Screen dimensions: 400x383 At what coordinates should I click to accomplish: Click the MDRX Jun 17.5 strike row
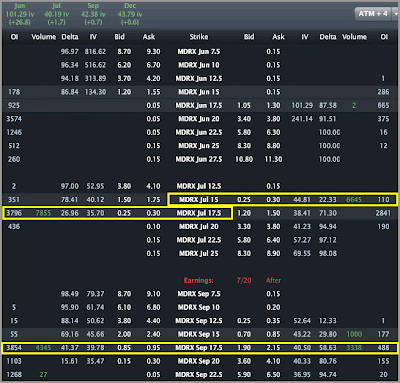(x=200, y=105)
